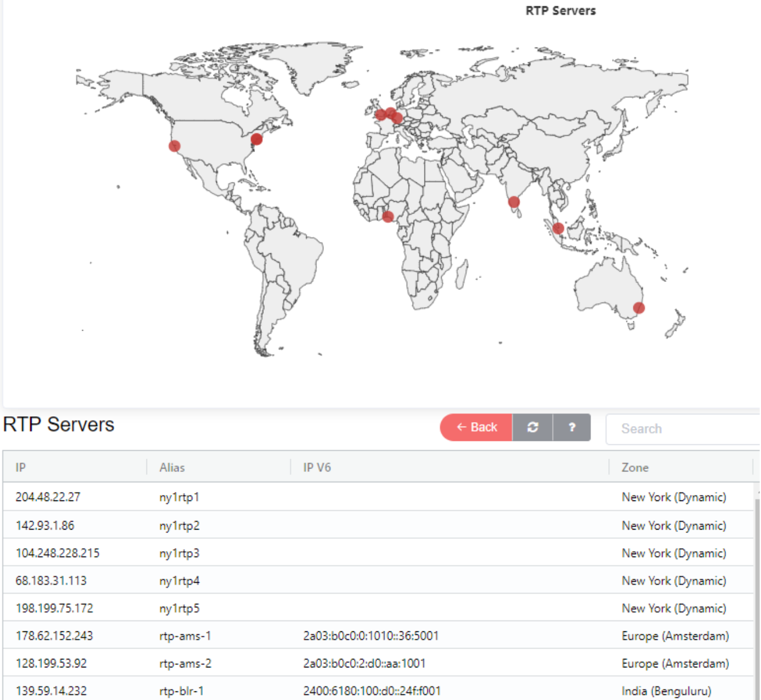Viewport: 761px width, 700px height.
Task: Sort by IP V6 column header
Action: [317, 467]
